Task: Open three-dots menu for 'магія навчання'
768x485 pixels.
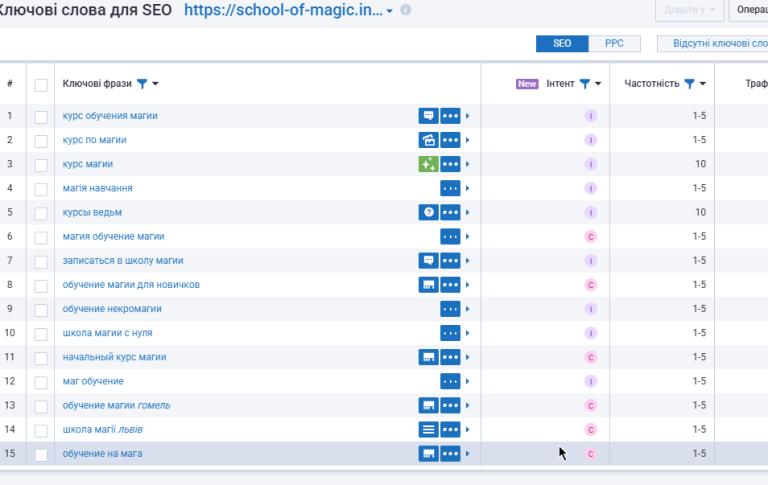Action: point(450,188)
